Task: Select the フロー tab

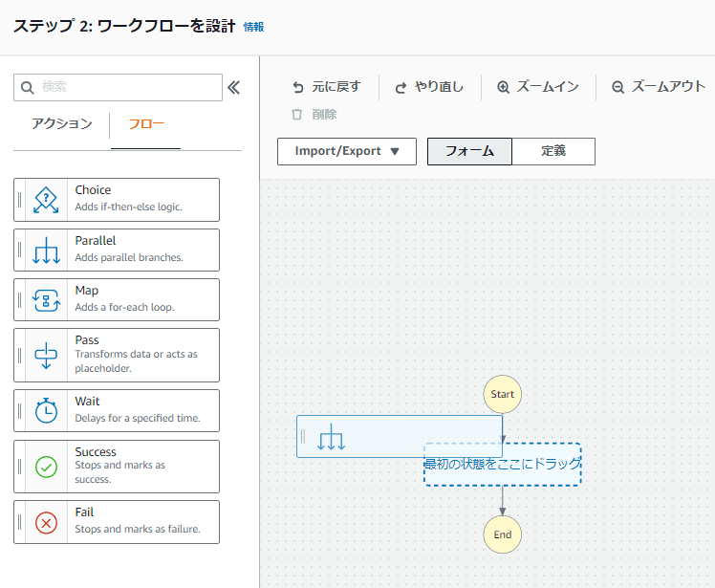Action: 146,123
